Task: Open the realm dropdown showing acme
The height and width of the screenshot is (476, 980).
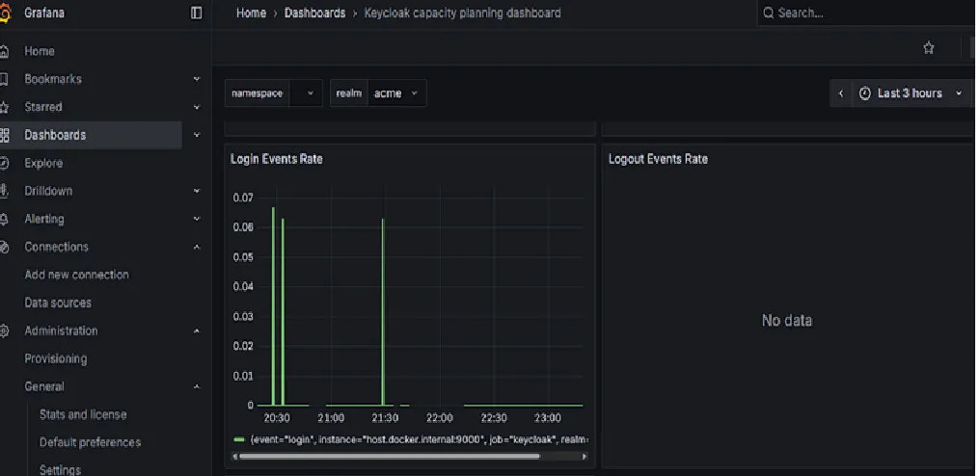Action: (x=396, y=93)
